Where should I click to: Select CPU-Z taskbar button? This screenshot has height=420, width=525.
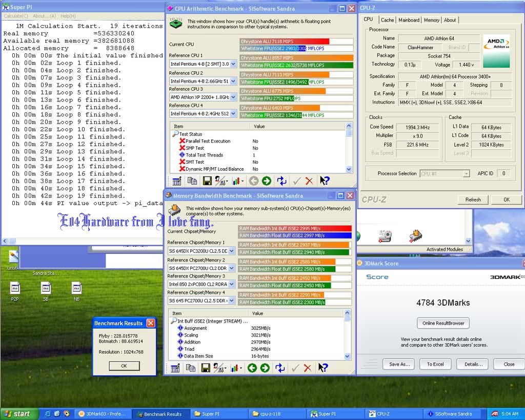tap(394, 414)
